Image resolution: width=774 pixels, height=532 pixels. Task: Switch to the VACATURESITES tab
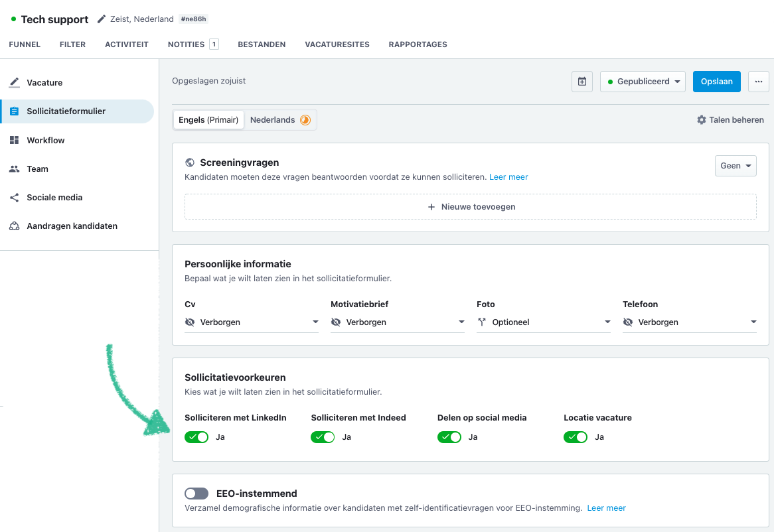coord(337,44)
